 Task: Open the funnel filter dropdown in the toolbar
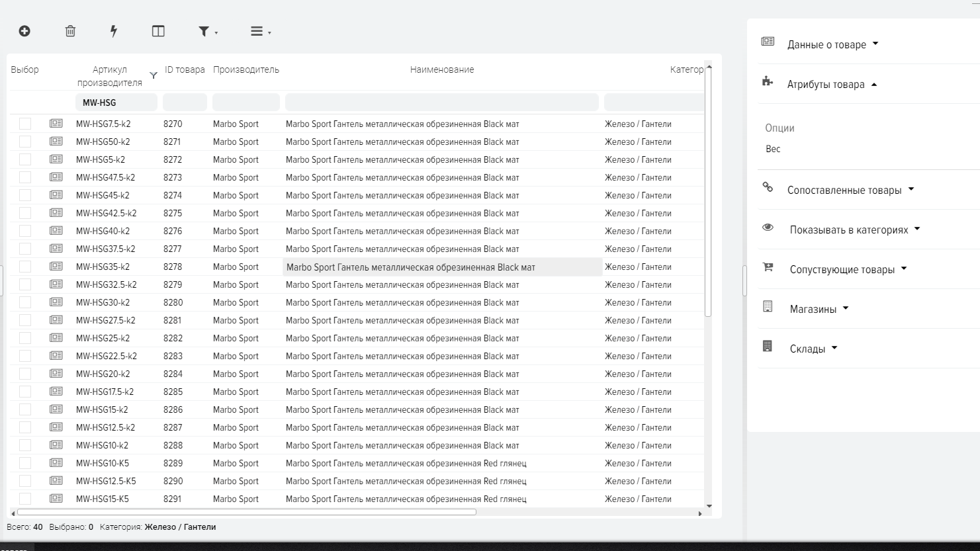[x=208, y=31]
